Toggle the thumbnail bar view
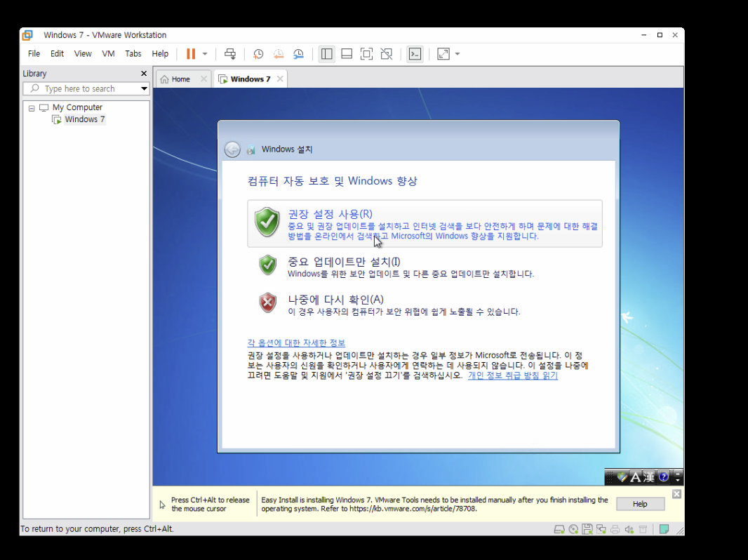Viewport: 748px width, 560px height. [x=347, y=54]
